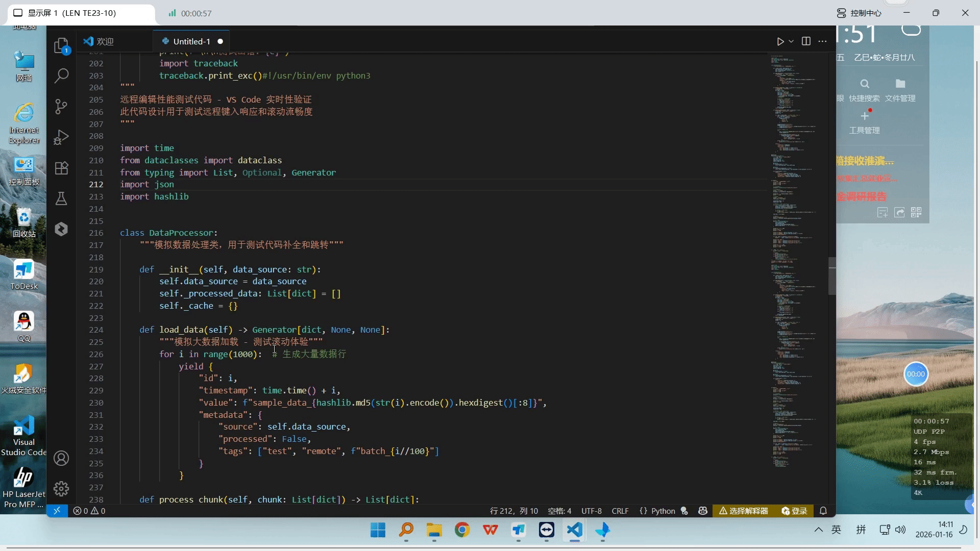Open the Run and Debug view
Image resolution: width=980 pixels, height=551 pixels.
(61, 137)
